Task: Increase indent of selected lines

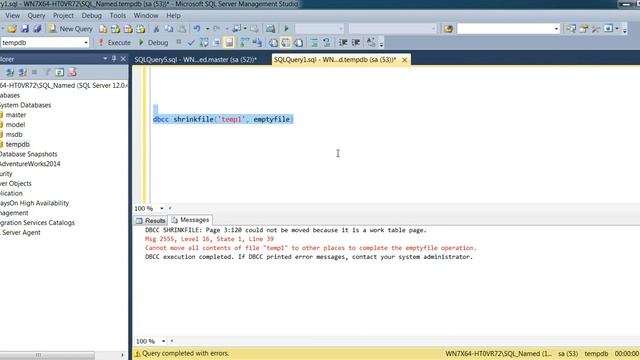Action: coord(356,42)
